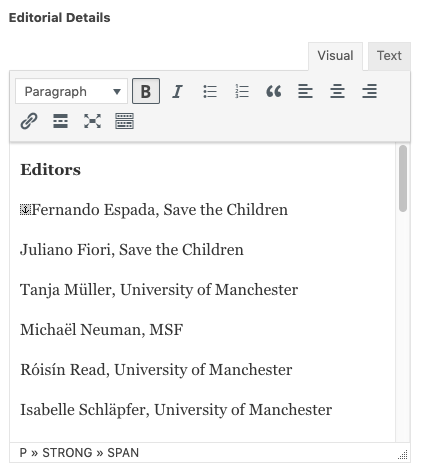
Task: Align text right
Action: (x=369, y=91)
